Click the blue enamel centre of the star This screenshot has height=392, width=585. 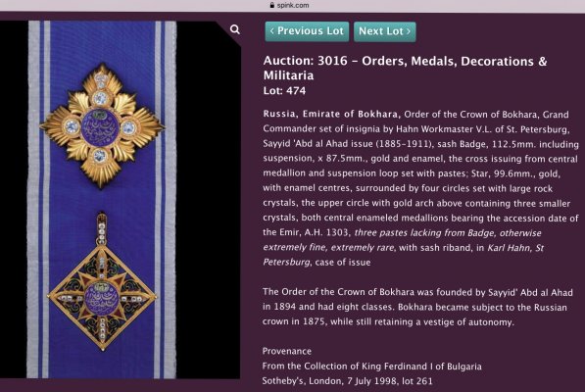(100, 128)
